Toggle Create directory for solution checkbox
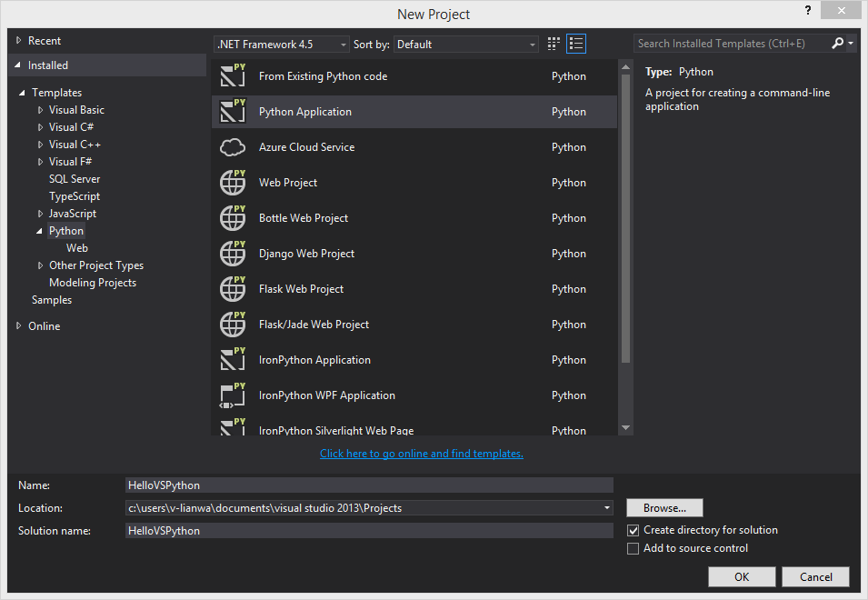This screenshot has width=868, height=600. point(633,530)
